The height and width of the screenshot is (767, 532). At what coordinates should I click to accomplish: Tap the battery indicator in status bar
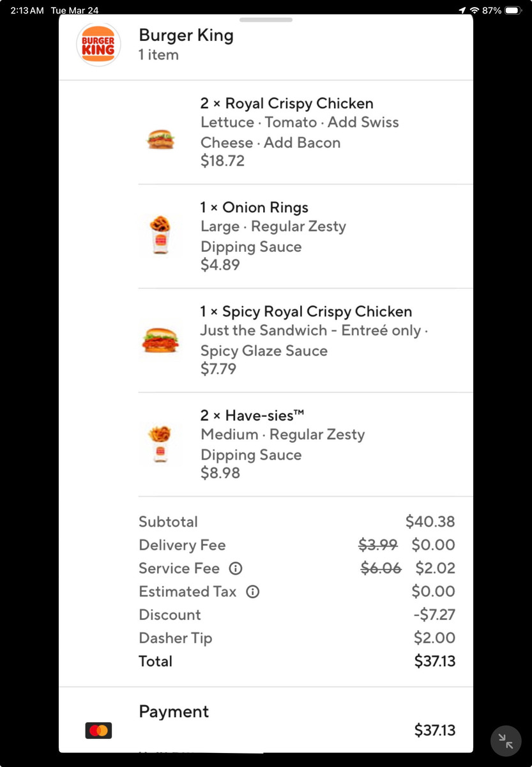(x=513, y=11)
